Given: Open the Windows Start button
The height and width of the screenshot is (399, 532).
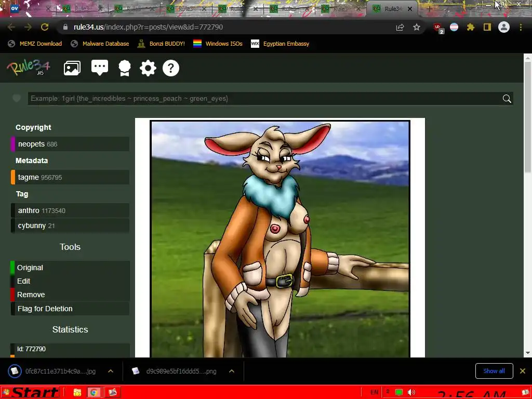Looking at the screenshot, I should tap(31, 392).
